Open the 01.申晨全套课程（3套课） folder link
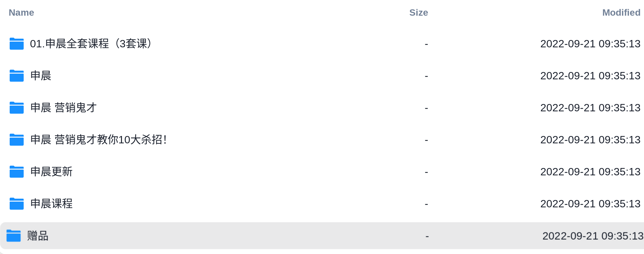This screenshot has height=254, width=644. tap(91, 44)
